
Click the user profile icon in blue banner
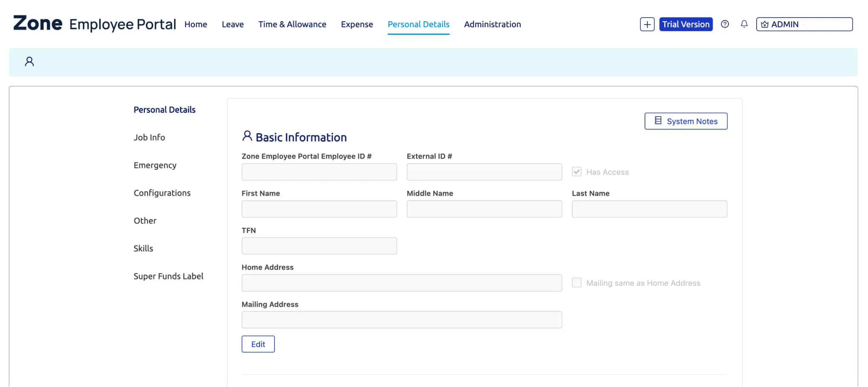(29, 62)
